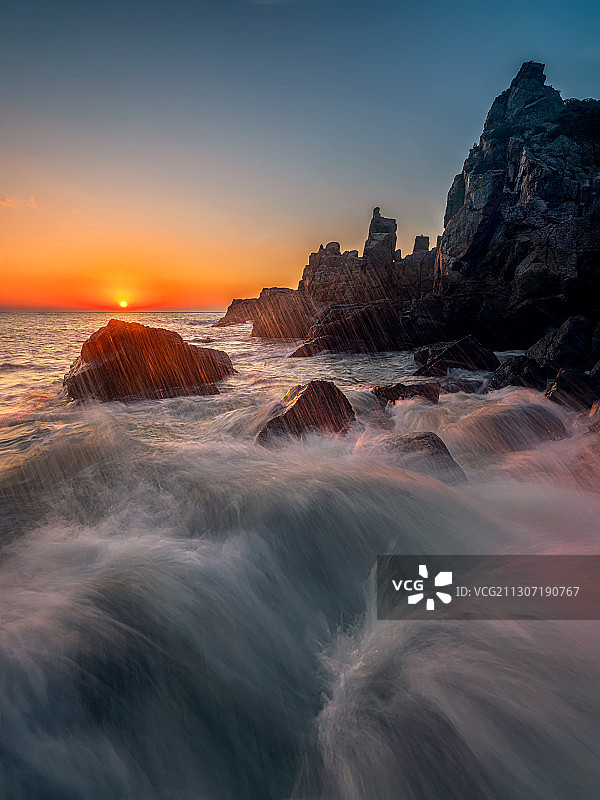Viewport: 600px width, 800px height.
Task: Click the VCG watermark letters
Action: point(407,587)
